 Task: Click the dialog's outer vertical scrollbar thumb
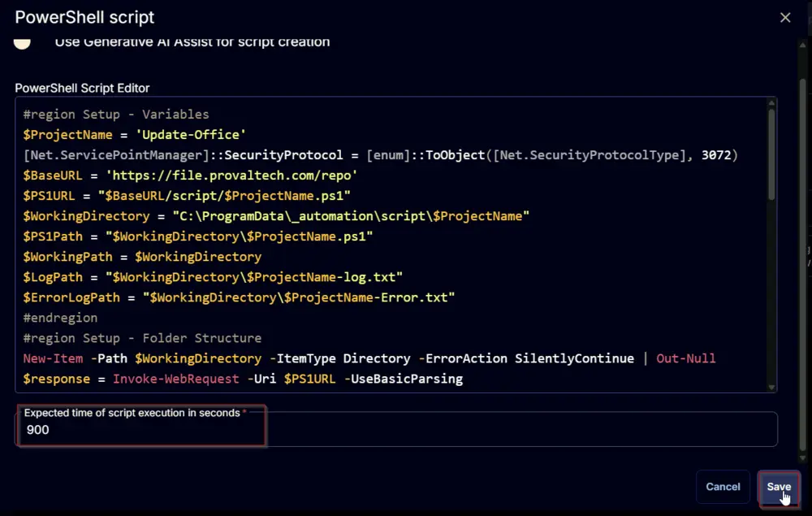tap(803, 264)
